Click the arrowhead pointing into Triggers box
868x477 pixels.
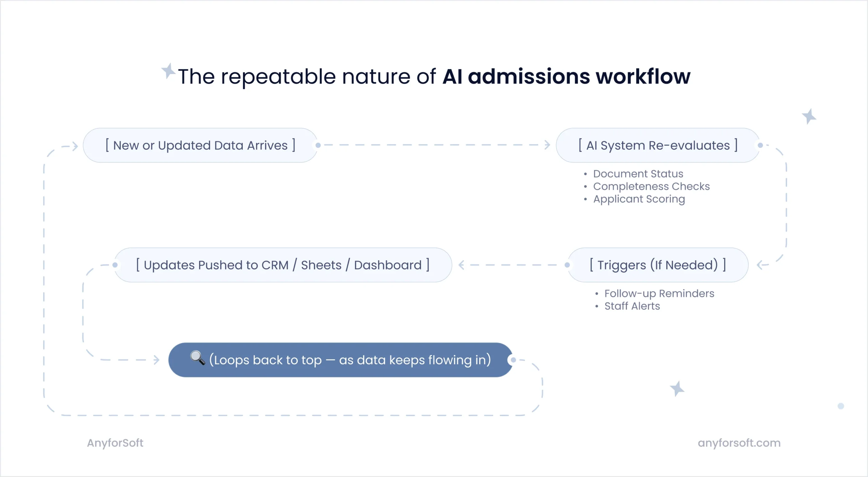pos(761,265)
